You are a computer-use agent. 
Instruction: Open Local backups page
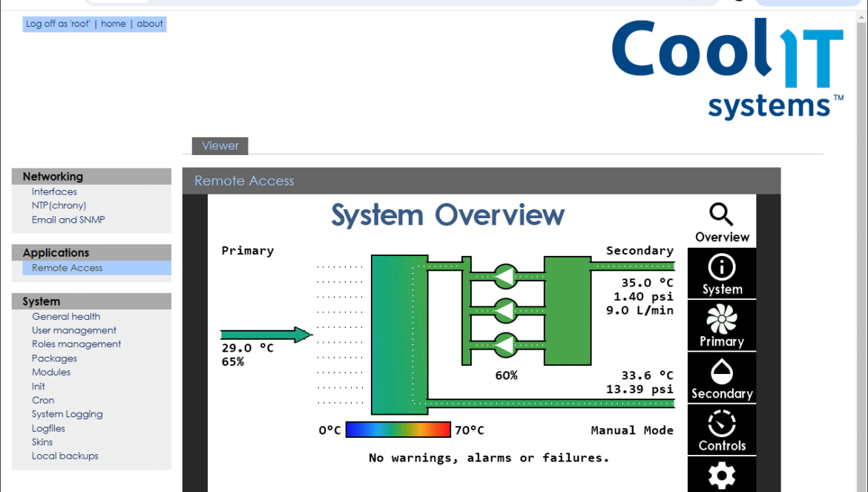coord(65,456)
